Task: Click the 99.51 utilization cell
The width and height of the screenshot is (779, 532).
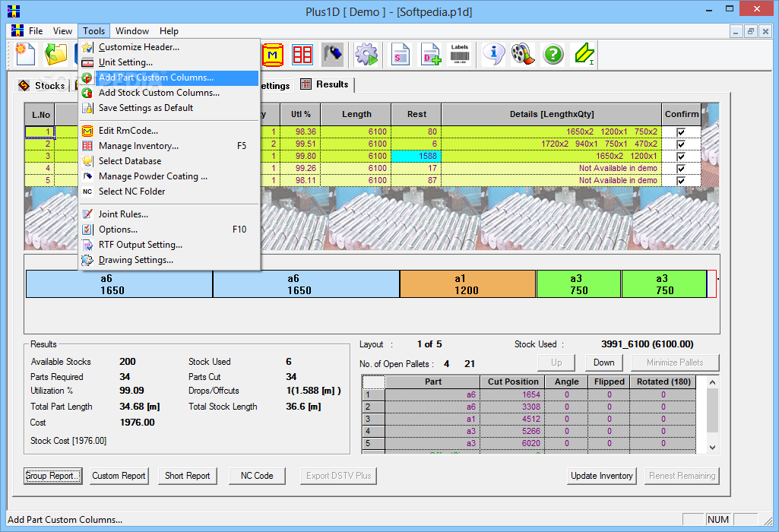Action: coord(300,144)
